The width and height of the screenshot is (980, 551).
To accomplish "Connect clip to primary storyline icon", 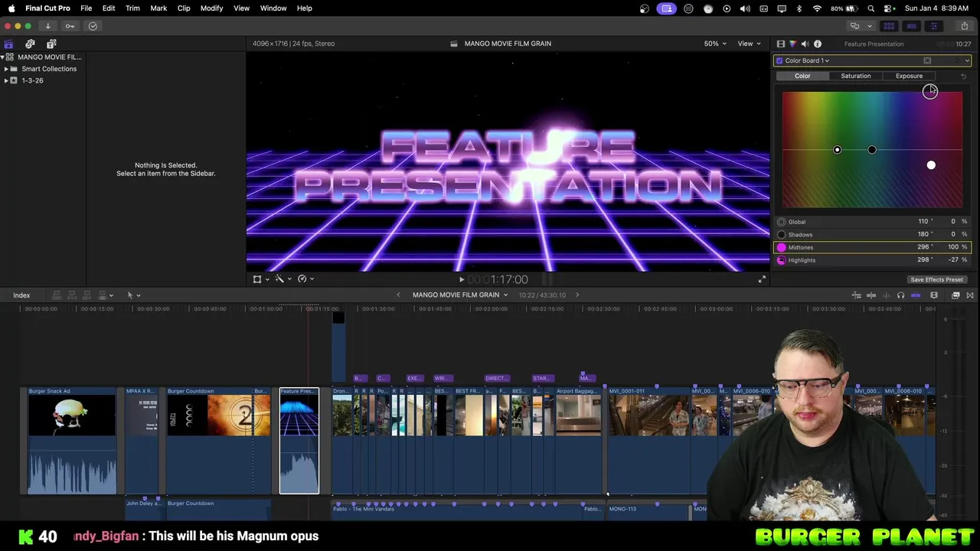I will pos(57,295).
